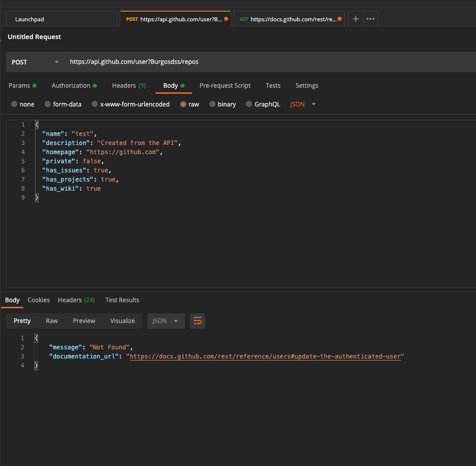Open the POST method dropdown
This screenshot has height=466, width=476.
[x=35, y=62]
